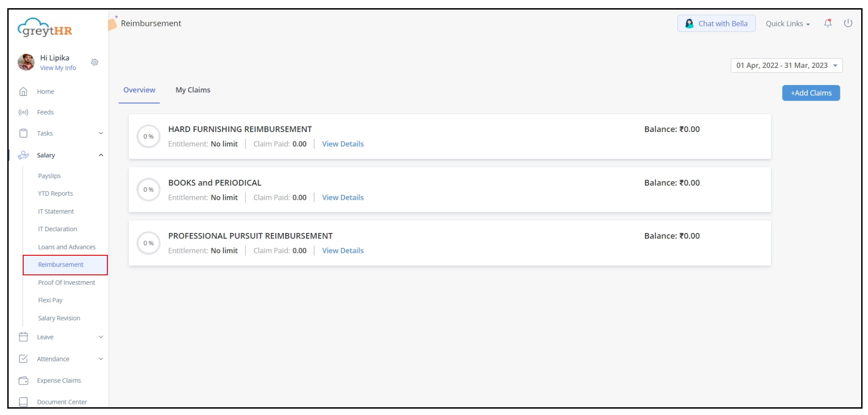Open YTD Reports menu item
The width and height of the screenshot is (868, 415).
coord(56,193)
